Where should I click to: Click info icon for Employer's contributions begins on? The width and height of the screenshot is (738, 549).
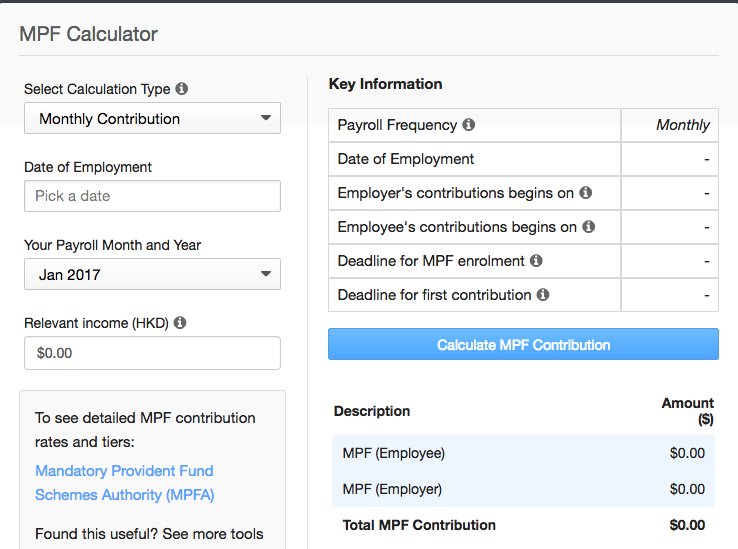(586, 193)
